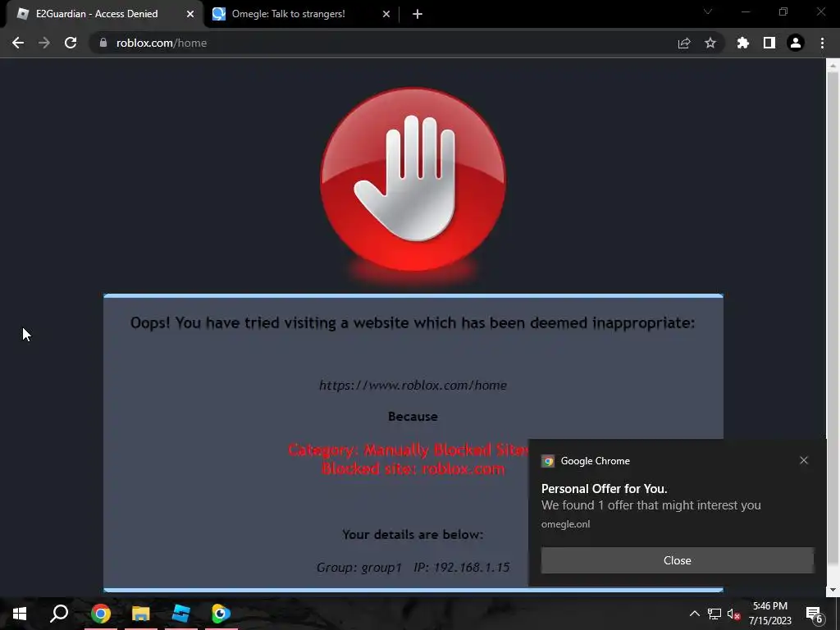Close the E2Guardian tab
This screenshot has width=840, height=630.
(x=190, y=14)
